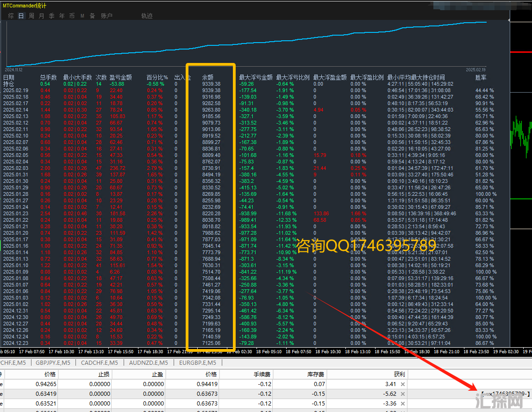Click holding time 0:46:54 | 17:01:36 | 31:08:08
Screen dimensions: 532x412
click(419, 91)
